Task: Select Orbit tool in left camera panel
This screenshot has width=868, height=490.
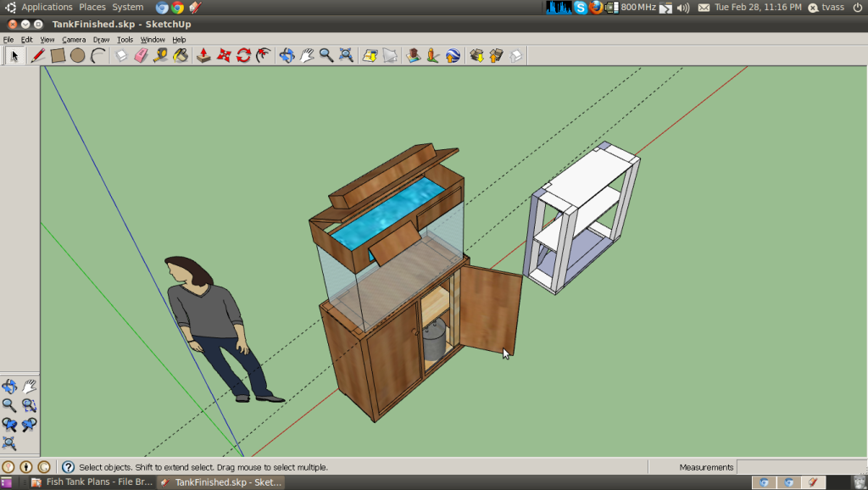Action: pos(9,386)
